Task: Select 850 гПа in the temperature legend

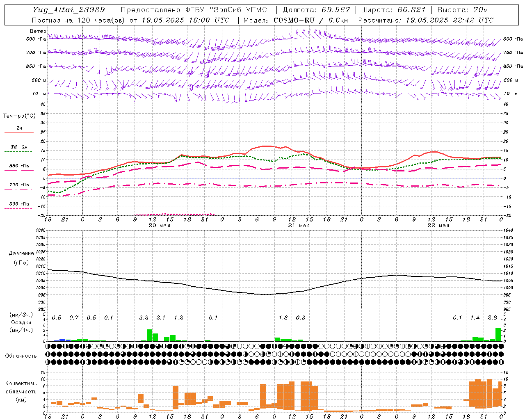Action: coord(19,166)
